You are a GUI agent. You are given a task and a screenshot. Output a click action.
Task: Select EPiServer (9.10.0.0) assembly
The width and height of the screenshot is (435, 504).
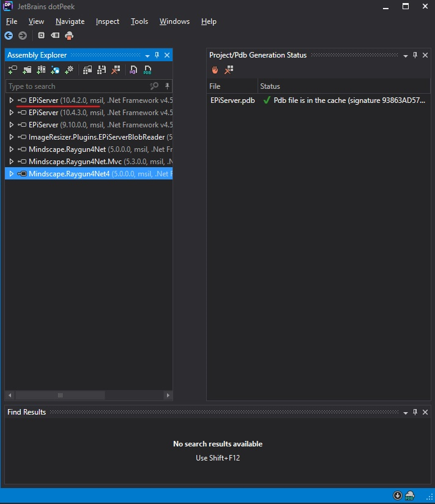tap(89, 125)
